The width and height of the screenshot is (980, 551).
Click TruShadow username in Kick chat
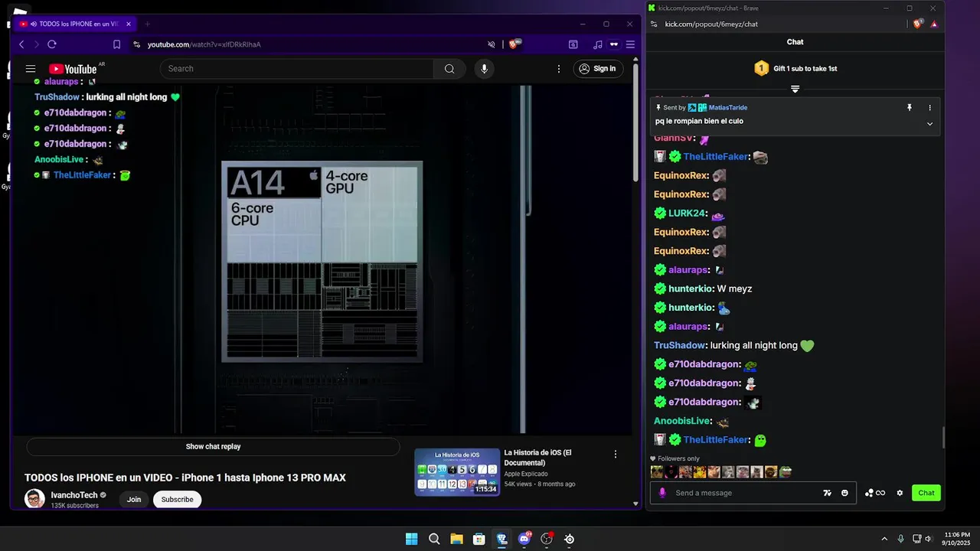[x=679, y=346]
